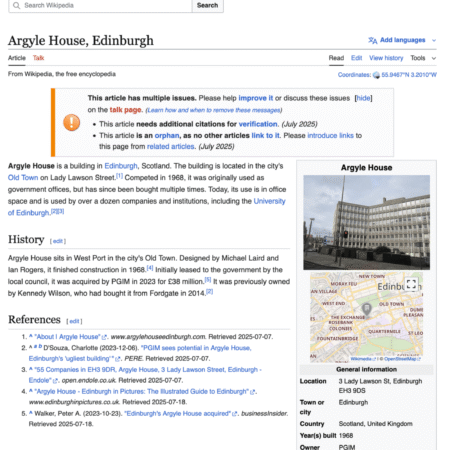Click the Add languages translate icon

[373, 40]
